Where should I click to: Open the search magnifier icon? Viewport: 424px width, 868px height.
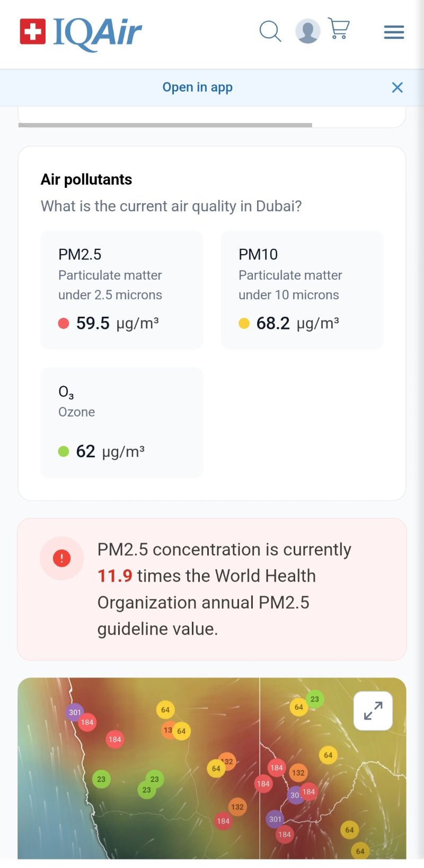(x=270, y=31)
